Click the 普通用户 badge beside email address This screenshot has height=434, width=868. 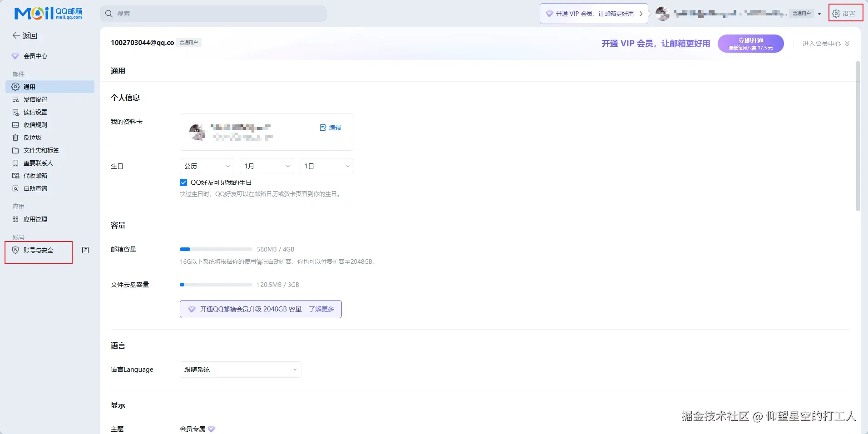tap(189, 43)
